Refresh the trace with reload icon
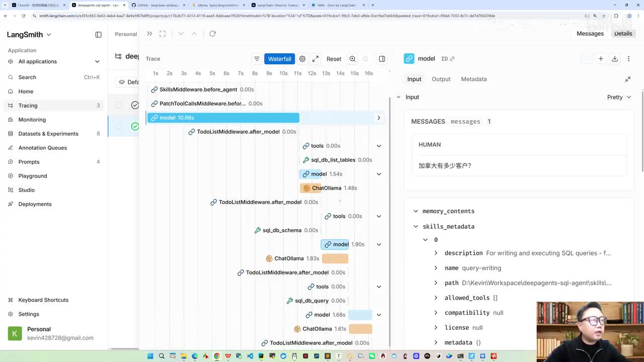This screenshot has width=644, height=362. click(212, 34)
